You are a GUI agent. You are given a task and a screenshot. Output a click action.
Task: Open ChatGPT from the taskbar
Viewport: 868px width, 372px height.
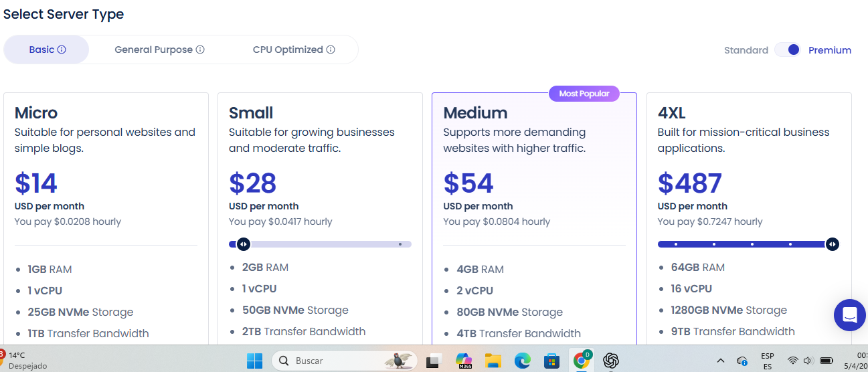(x=610, y=361)
